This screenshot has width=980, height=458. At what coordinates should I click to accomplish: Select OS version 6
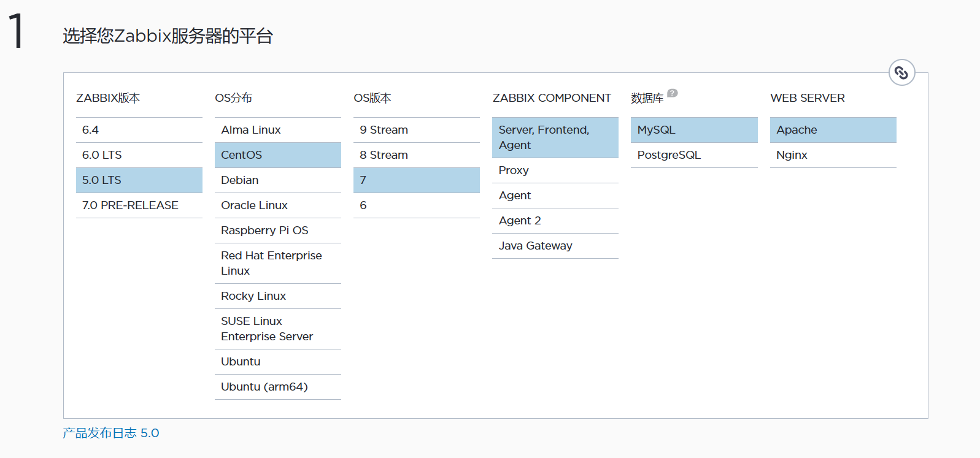click(x=417, y=205)
